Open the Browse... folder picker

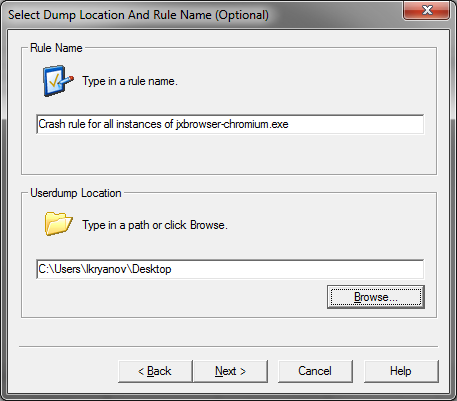tap(376, 297)
